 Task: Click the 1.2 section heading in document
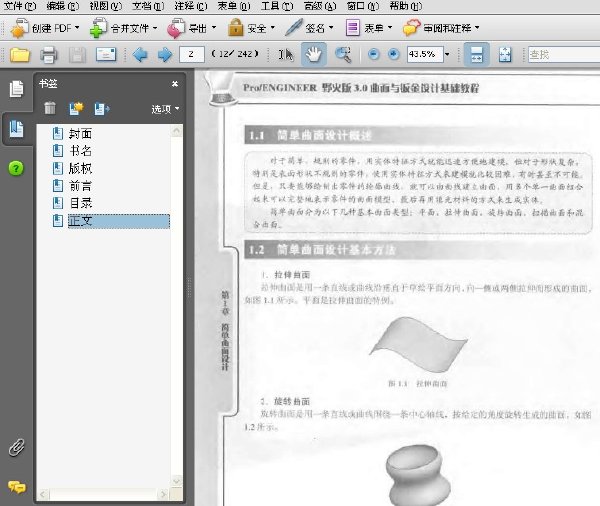click(321, 250)
